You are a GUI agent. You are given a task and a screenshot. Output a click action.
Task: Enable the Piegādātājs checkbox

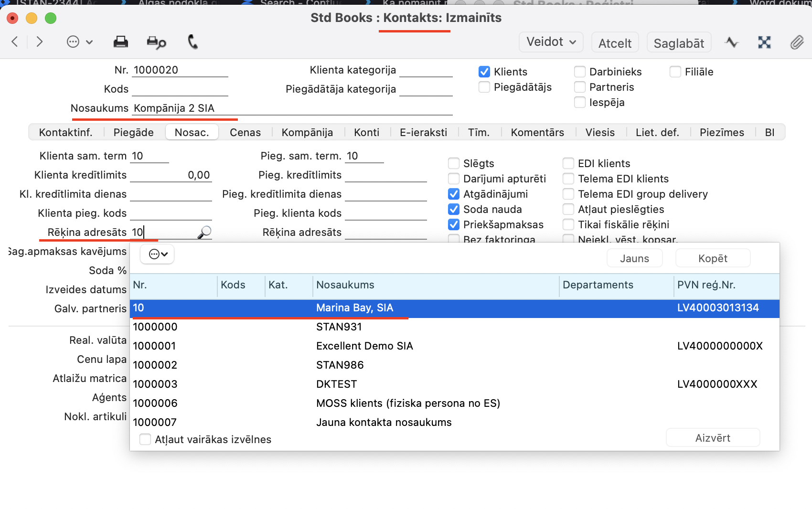(x=484, y=87)
